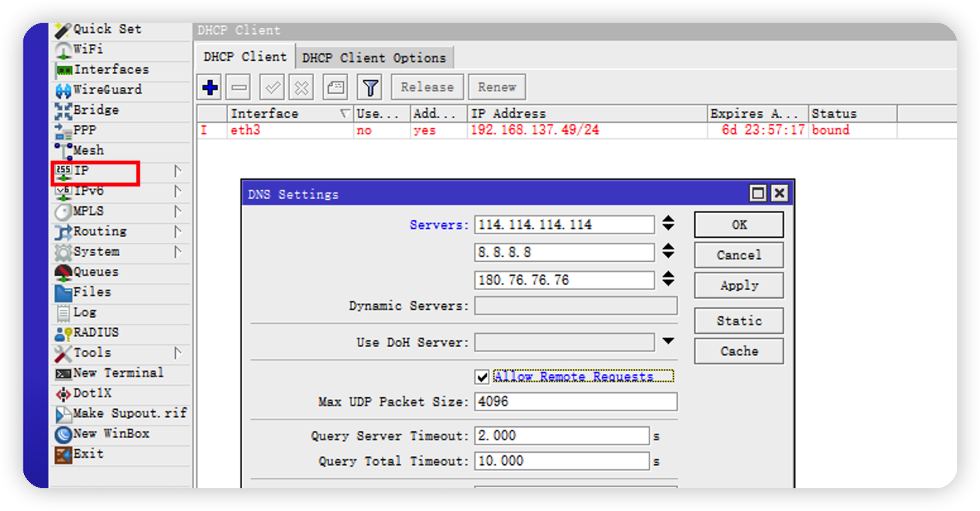
Task: Toggle arrows beside 180.76.76.76 server
Action: coord(668,279)
